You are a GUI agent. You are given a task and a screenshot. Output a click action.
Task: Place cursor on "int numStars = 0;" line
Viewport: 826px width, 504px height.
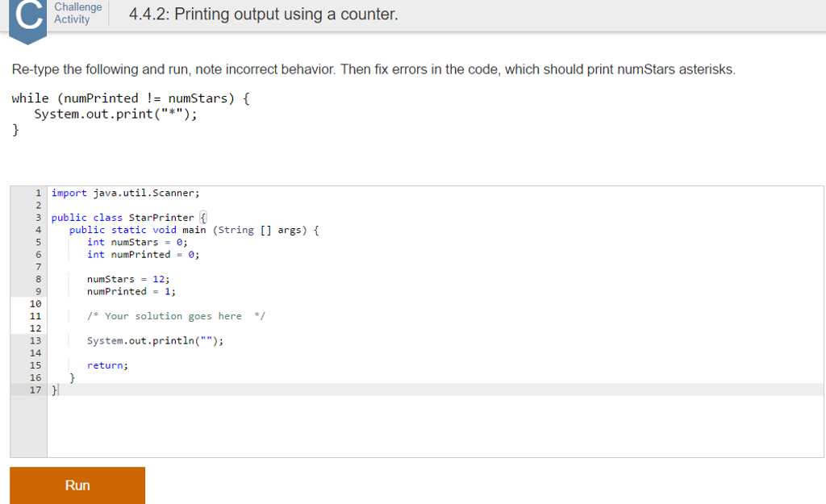[x=137, y=242]
